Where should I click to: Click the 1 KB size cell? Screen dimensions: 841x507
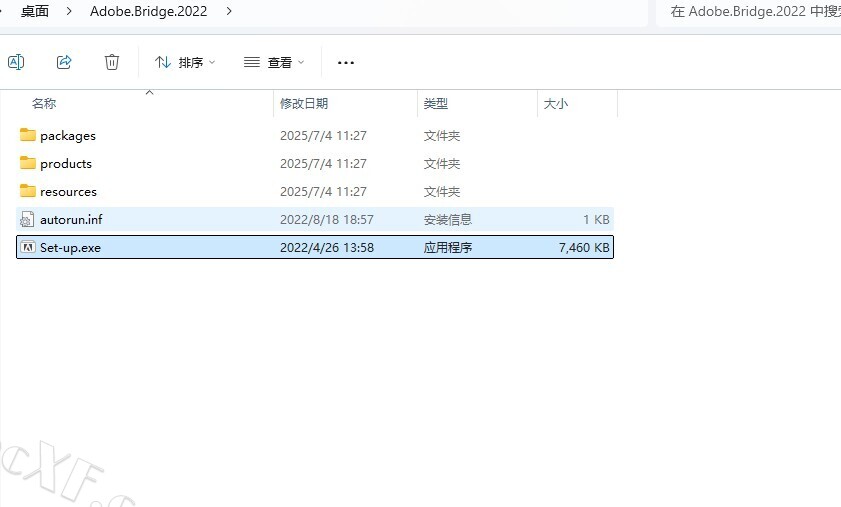(596, 219)
